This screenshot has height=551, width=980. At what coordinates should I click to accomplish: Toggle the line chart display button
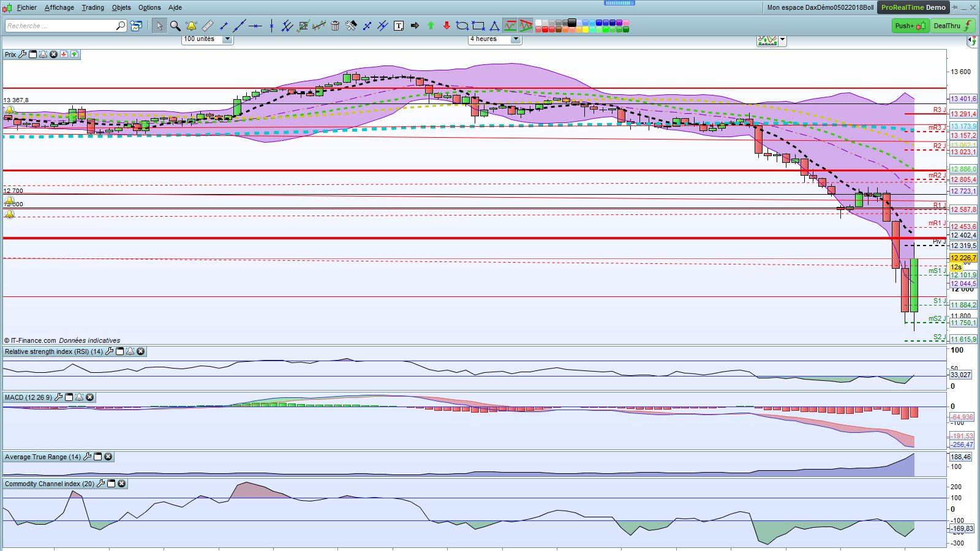click(x=510, y=26)
